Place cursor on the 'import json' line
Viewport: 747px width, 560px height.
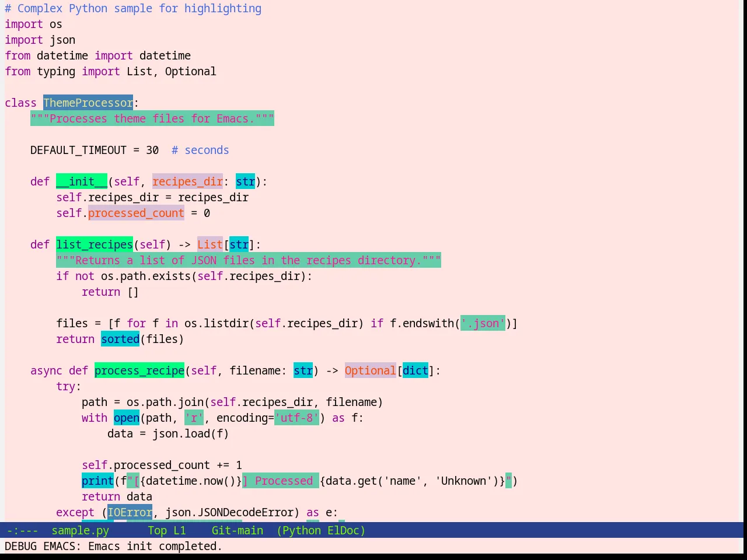[40, 40]
